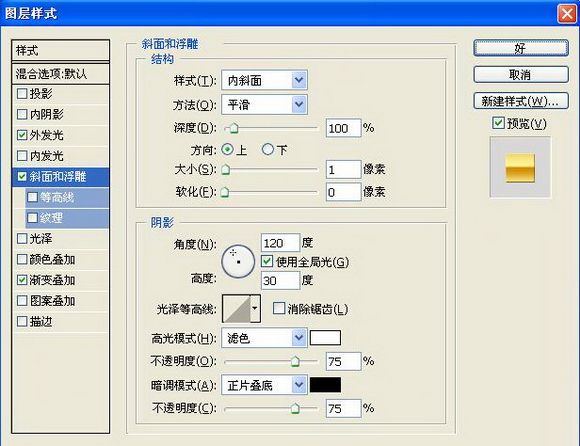The height and width of the screenshot is (446, 580).
Task: Uncheck the 斜面和浮雕 checkbox
Action: [22, 176]
